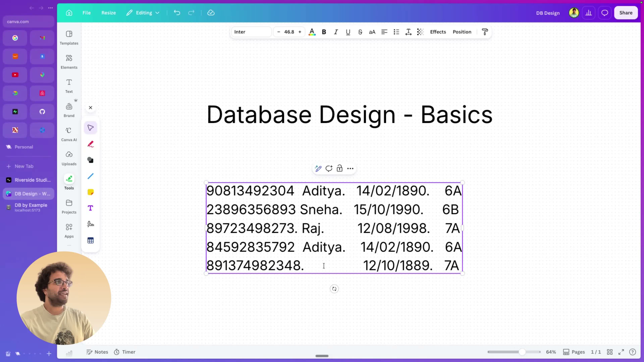Go to Canva home icon
Viewport: 644px width, 362px height.
(x=69, y=13)
